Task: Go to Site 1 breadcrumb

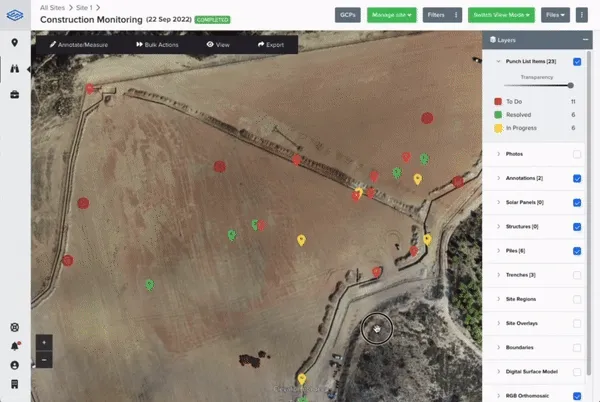Action: tap(84, 8)
